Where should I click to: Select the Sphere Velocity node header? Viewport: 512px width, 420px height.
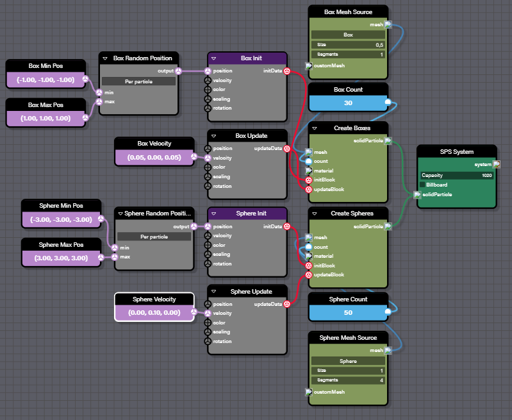click(154, 299)
